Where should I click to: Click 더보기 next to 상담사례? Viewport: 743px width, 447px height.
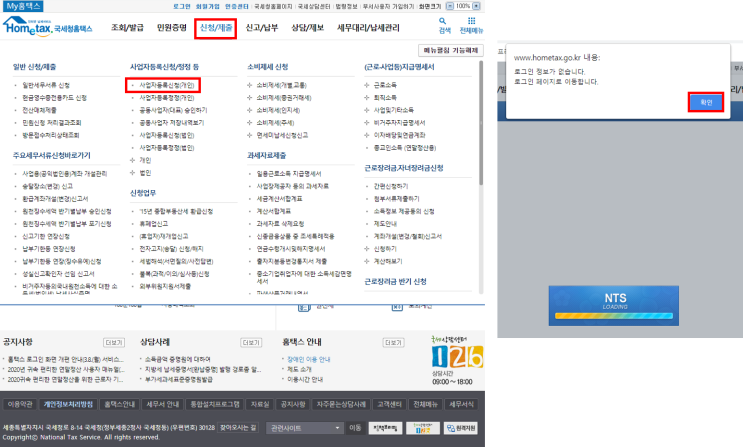tap(251, 342)
